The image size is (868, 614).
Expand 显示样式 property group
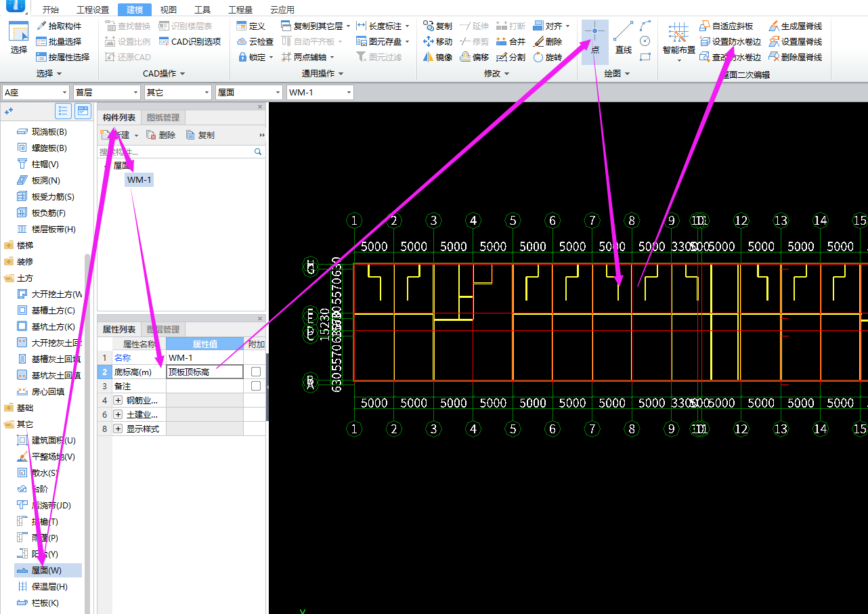118,429
